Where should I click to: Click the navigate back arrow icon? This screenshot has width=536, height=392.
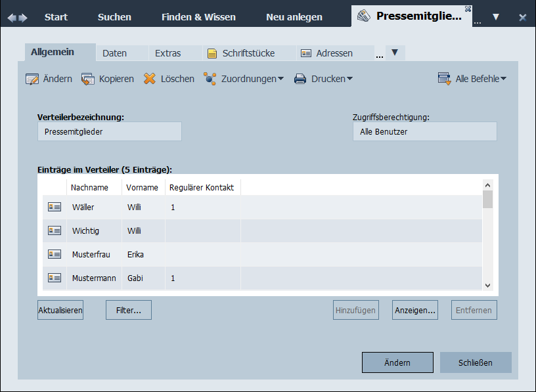coord(11,17)
